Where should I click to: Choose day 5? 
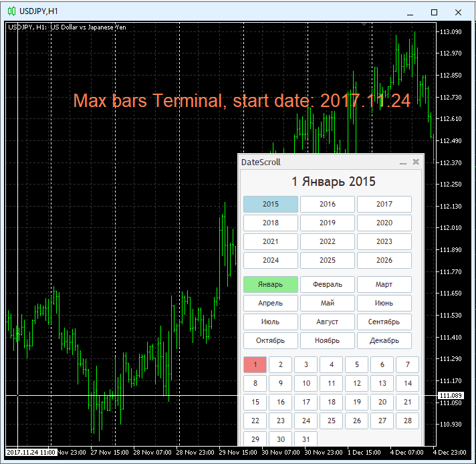point(357,364)
